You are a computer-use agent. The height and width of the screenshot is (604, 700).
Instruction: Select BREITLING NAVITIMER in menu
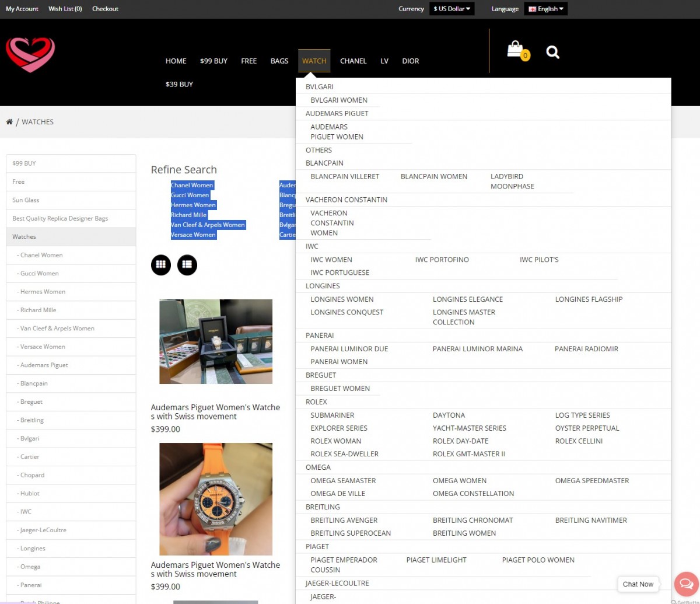coord(591,521)
